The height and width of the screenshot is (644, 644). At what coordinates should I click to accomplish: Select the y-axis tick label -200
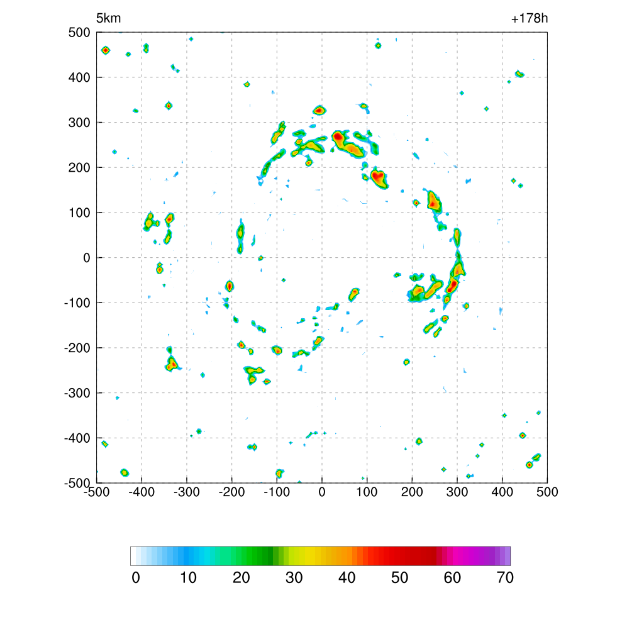[x=77, y=348]
